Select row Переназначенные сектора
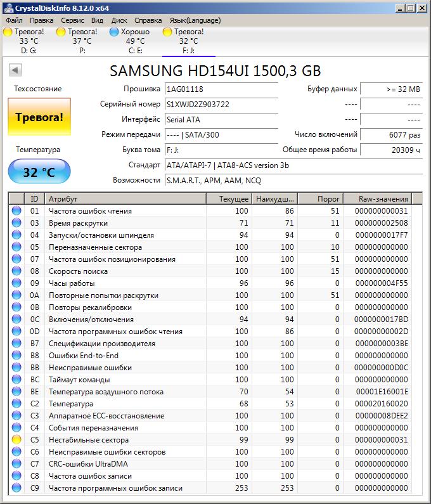The image size is (431, 504). tap(210, 247)
